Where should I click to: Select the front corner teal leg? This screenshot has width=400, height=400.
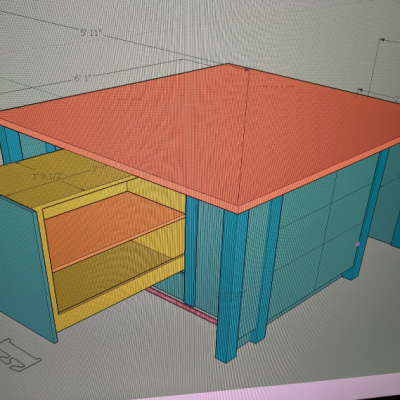(231, 283)
